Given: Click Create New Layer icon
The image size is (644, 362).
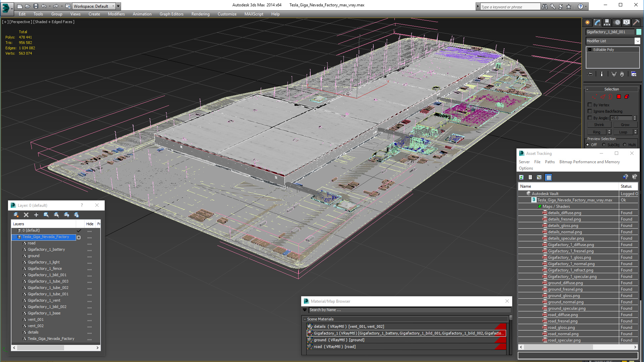Looking at the screenshot, I should coord(16,215).
